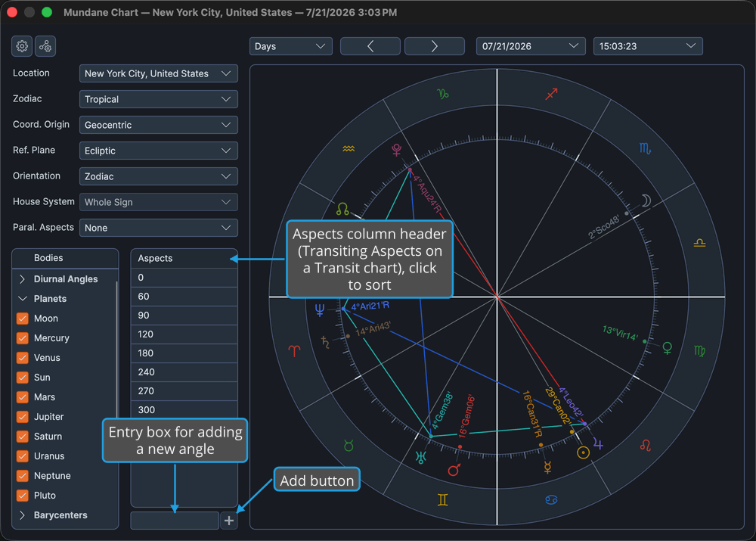Image resolution: width=756 pixels, height=541 pixels.
Task: Click the Jupiter glyph on the chart
Action: [x=598, y=443]
